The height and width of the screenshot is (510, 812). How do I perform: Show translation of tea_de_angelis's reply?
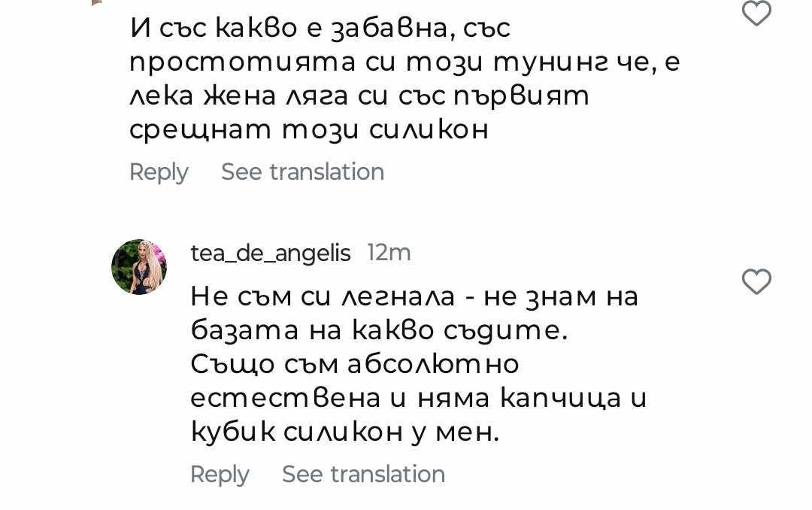point(363,475)
